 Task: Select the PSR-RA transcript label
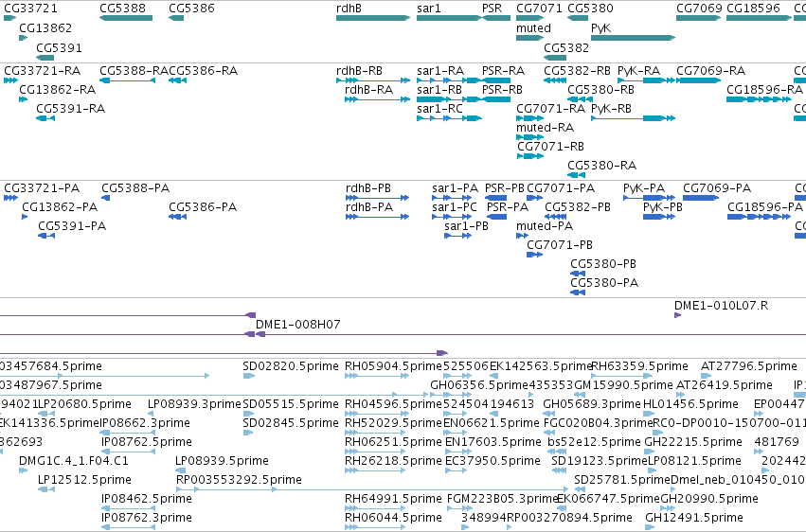(x=503, y=70)
